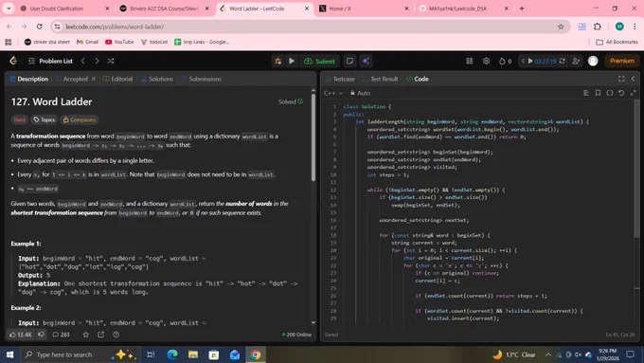Show hidden system tray icons
The image size is (644, 363).
(548, 354)
